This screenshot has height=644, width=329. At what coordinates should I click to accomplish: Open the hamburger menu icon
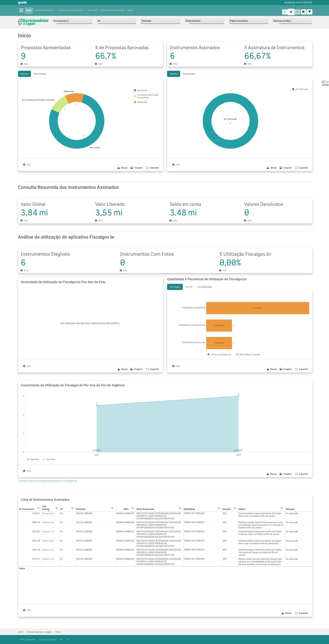[21, 10]
